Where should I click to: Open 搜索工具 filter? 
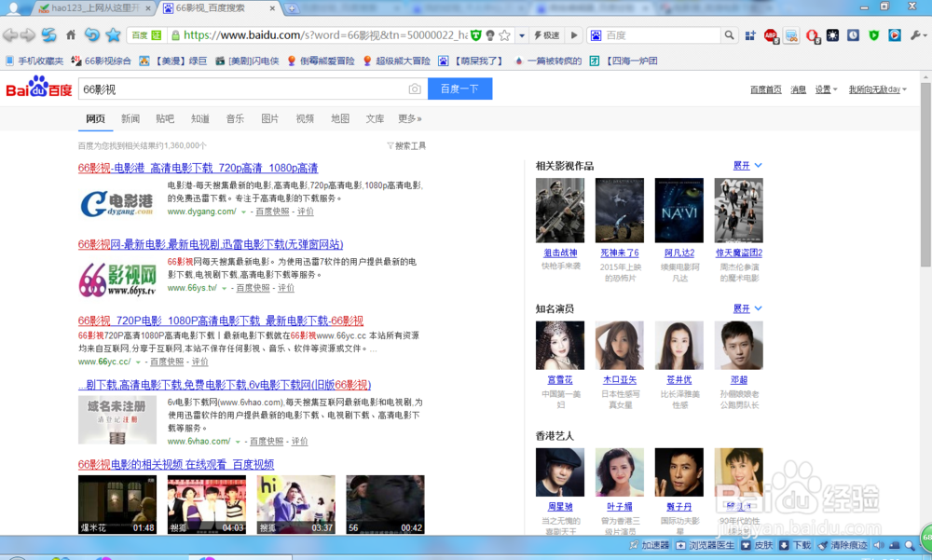(406, 145)
